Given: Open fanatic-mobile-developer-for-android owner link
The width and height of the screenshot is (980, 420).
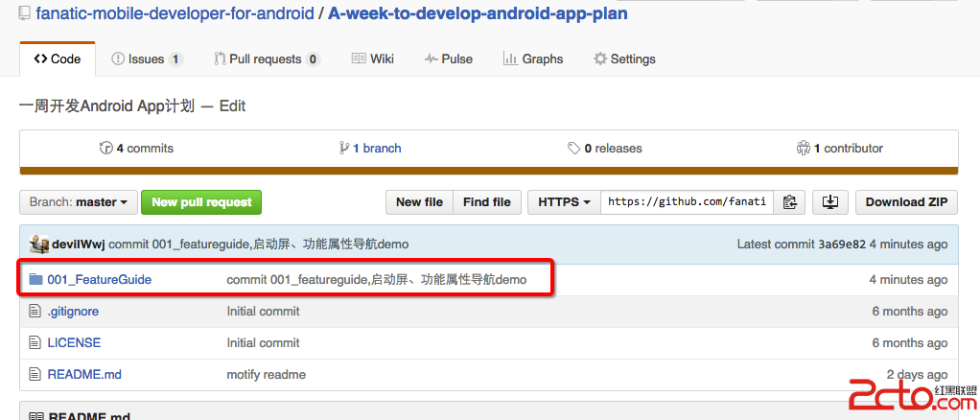Looking at the screenshot, I should tap(175, 12).
